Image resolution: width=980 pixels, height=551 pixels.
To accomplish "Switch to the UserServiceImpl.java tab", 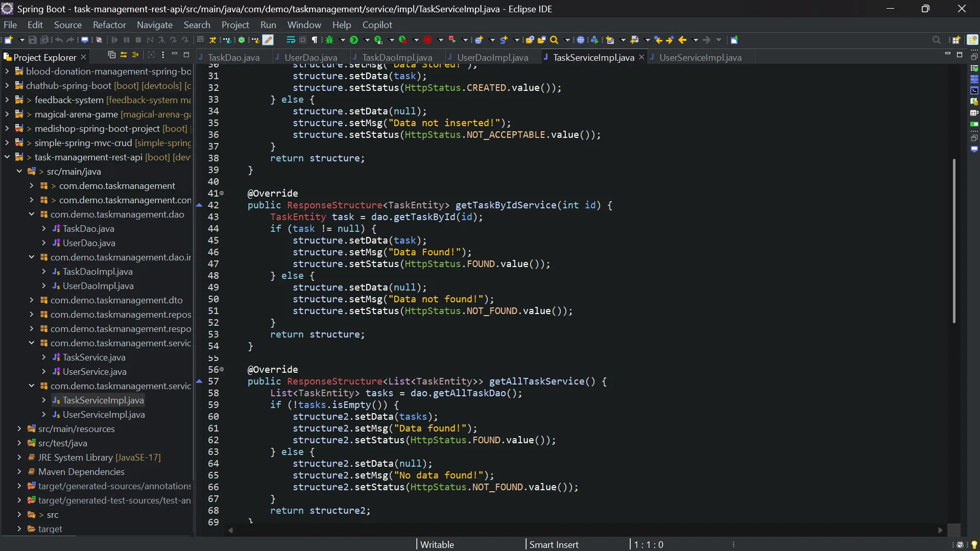I will click(x=700, y=58).
